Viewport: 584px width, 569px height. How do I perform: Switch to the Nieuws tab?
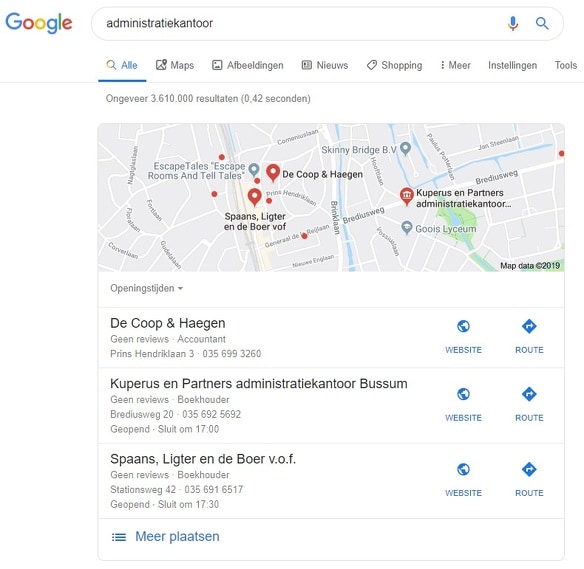[325, 65]
